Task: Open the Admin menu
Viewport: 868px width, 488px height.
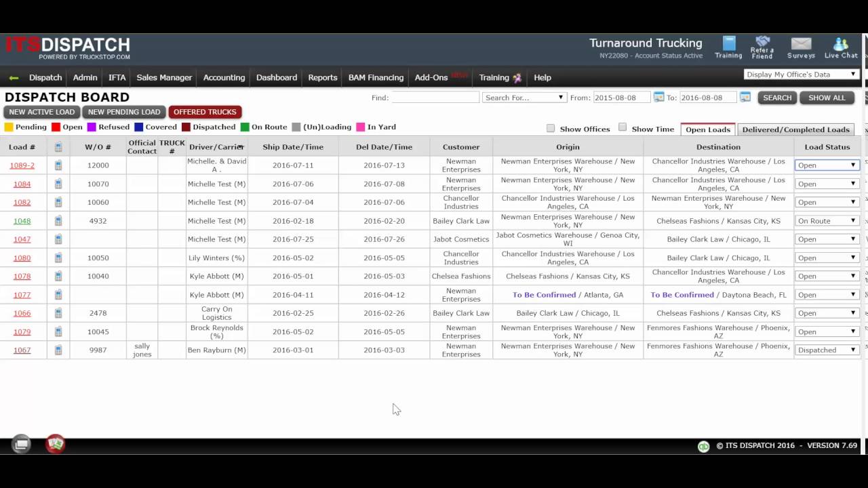Action: click(x=85, y=77)
